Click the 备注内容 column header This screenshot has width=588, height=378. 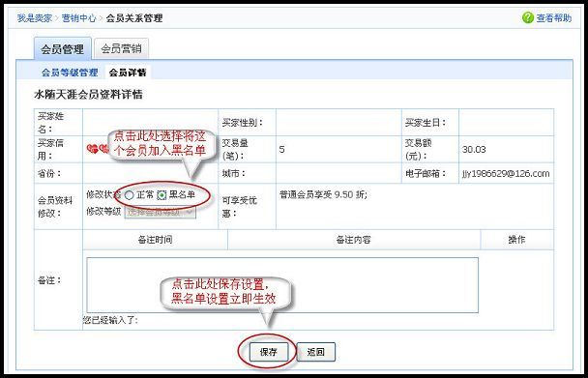pyautogui.click(x=354, y=240)
